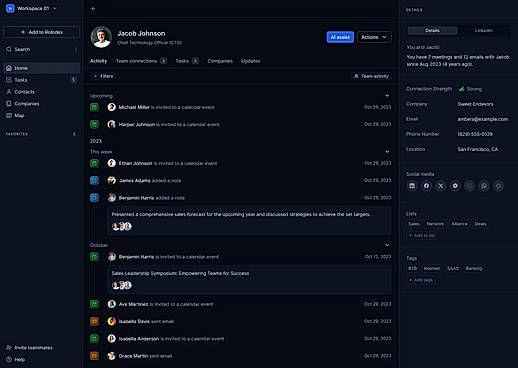Open the X (Twitter) social icon

tap(441, 186)
